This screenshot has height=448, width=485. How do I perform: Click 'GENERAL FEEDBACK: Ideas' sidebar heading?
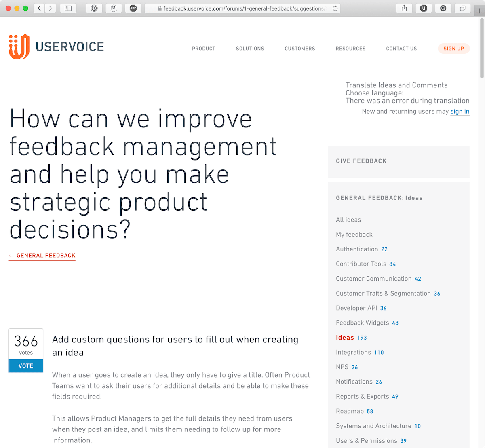click(x=379, y=198)
